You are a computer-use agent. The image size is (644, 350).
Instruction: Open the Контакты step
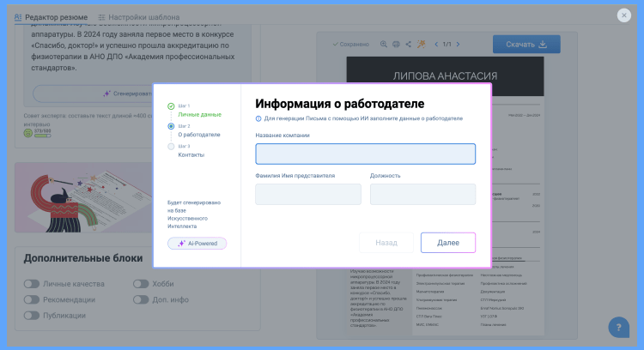point(191,154)
